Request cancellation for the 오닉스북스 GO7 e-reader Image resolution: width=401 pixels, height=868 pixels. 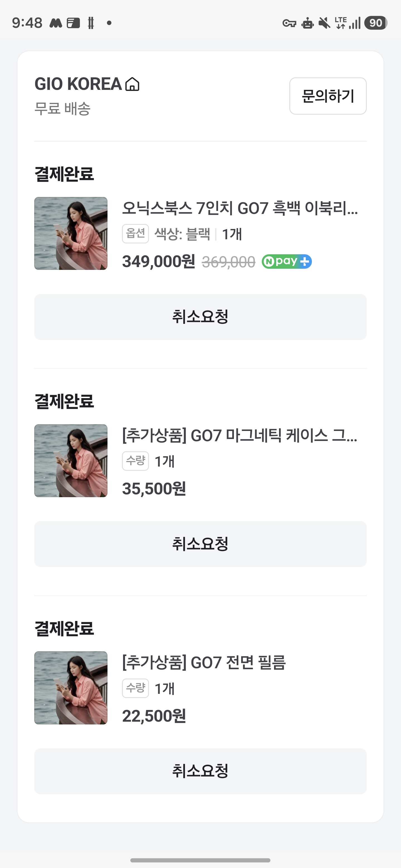click(x=200, y=317)
